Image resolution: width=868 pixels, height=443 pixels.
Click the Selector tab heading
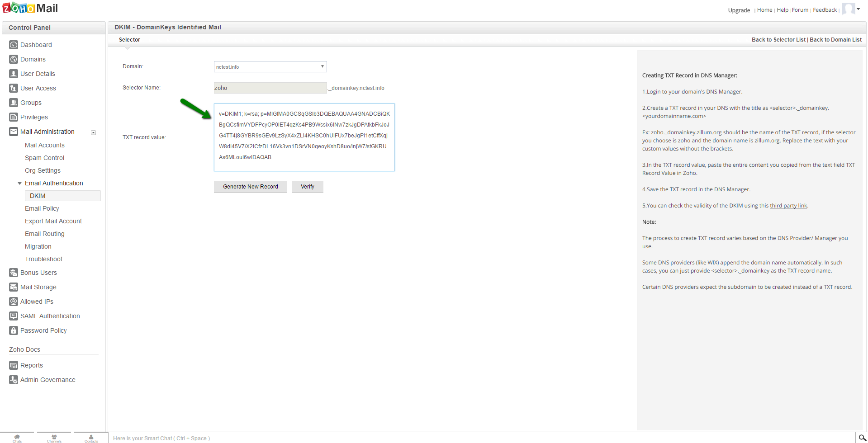click(x=129, y=40)
